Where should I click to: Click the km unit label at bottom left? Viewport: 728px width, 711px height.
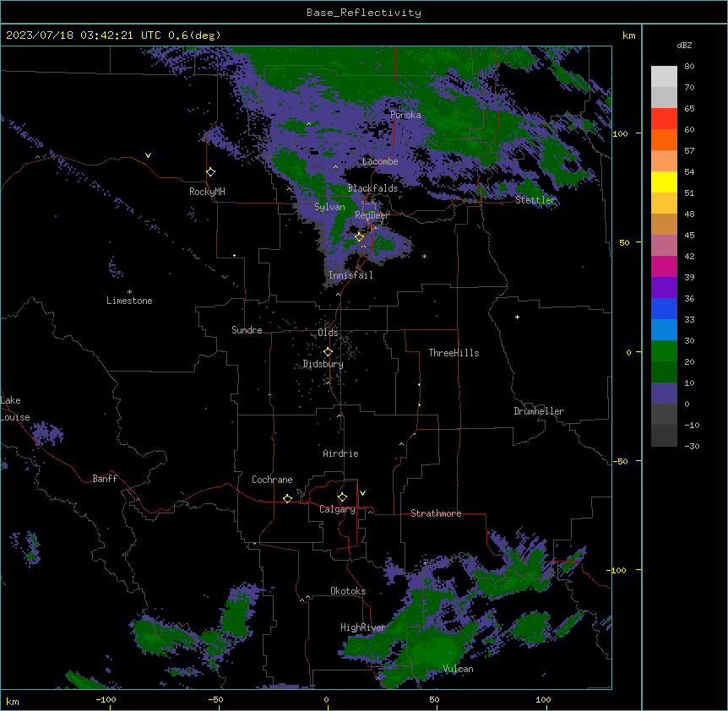[x=13, y=701]
